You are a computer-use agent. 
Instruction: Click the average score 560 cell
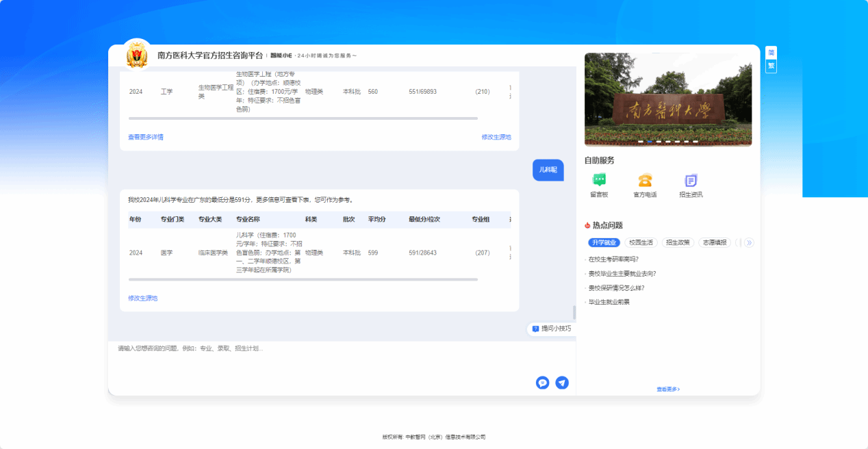[373, 92]
